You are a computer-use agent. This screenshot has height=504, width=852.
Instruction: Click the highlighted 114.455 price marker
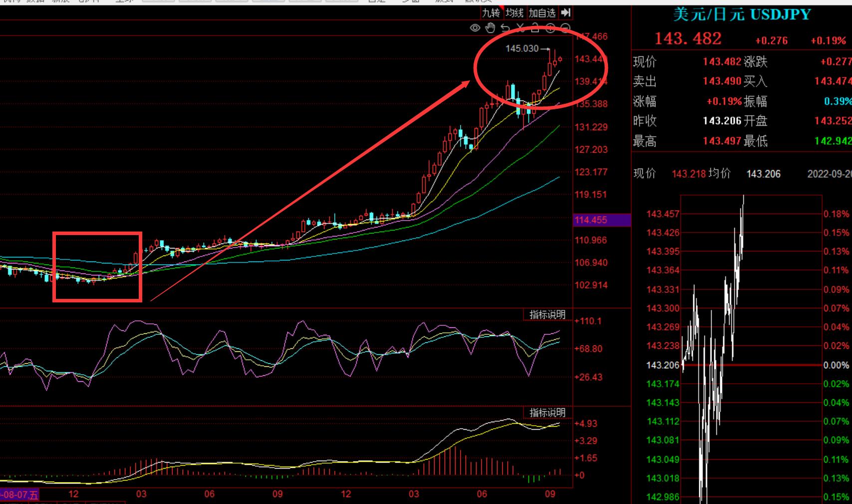[x=602, y=220]
